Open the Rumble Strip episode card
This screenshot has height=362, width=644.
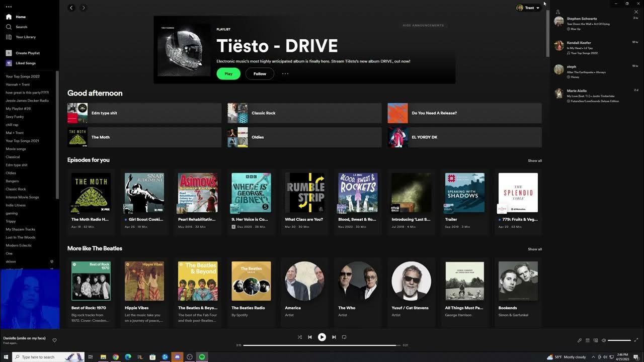point(304,202)
